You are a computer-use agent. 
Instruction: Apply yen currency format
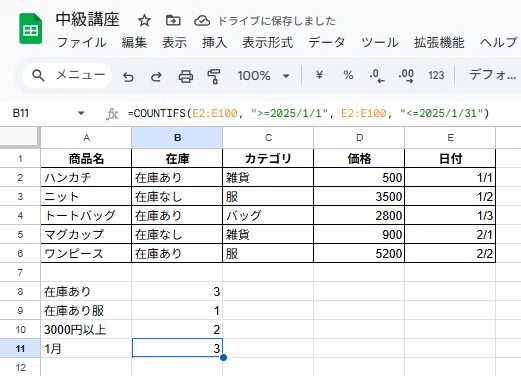319,75
